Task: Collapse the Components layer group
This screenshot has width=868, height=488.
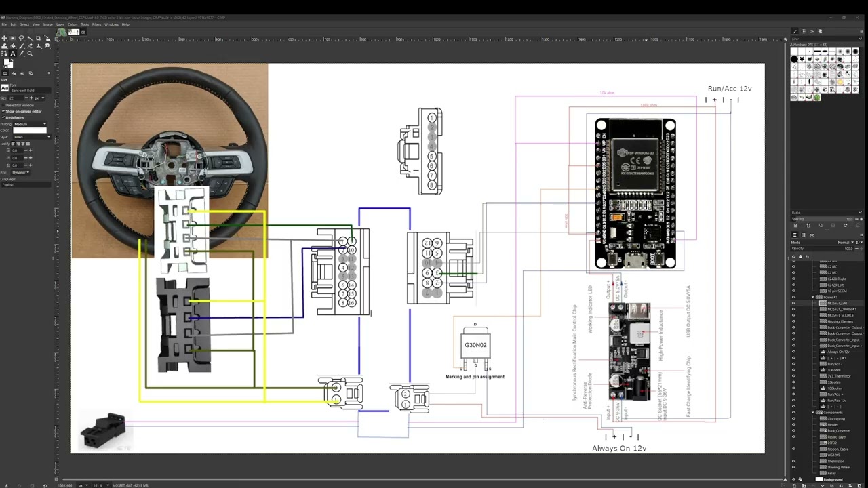Action: pyautogui.click(x=813, y=412)
